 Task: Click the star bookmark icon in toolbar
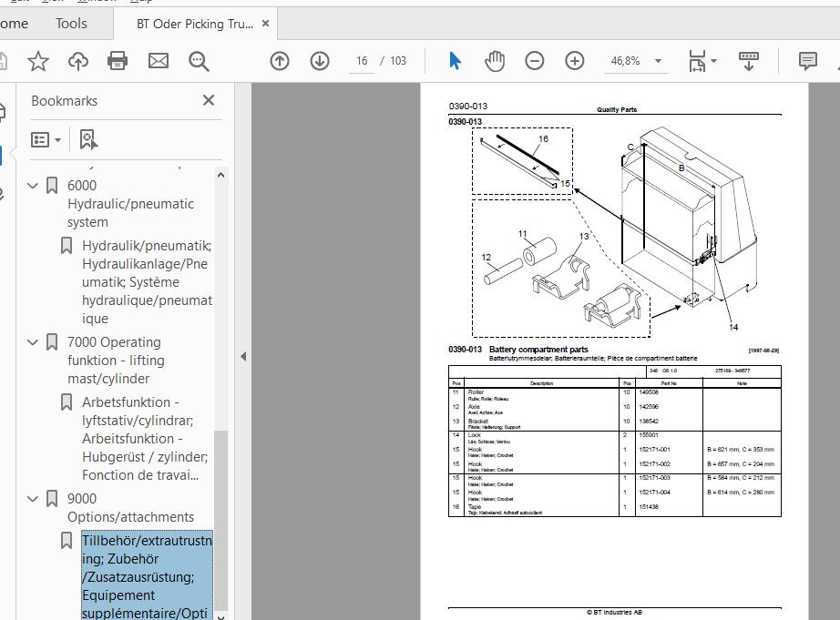click(38, 61)
